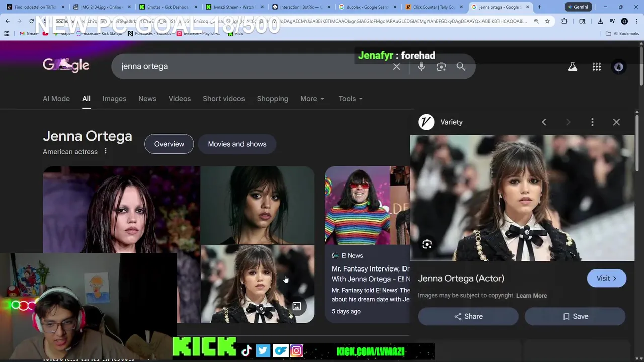Screen dimensions: 644x362
Task: Search inside image with Lens icon on preview
Action: (427, 244)
